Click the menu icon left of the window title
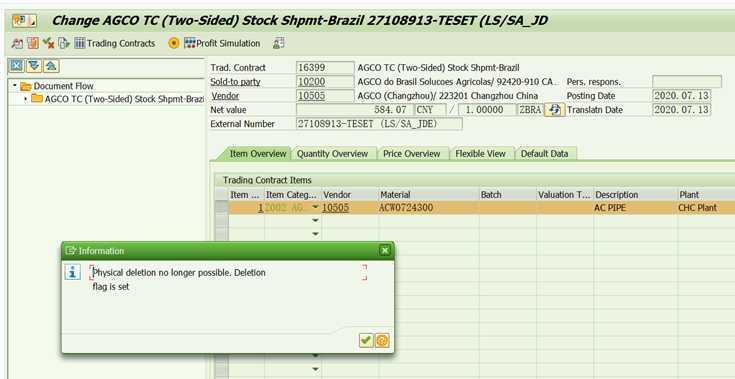Screen dimensions: 735x379 point(24,21)
